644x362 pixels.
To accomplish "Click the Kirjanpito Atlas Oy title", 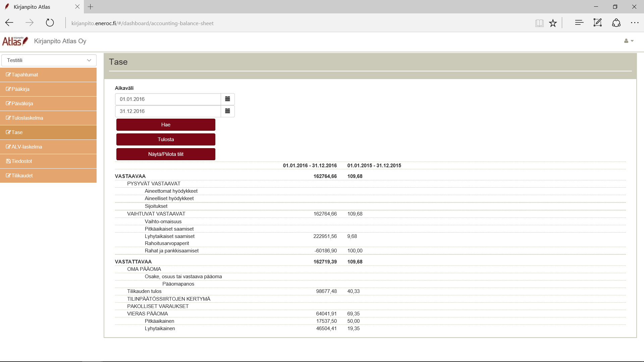I will [x=60, y=41].
